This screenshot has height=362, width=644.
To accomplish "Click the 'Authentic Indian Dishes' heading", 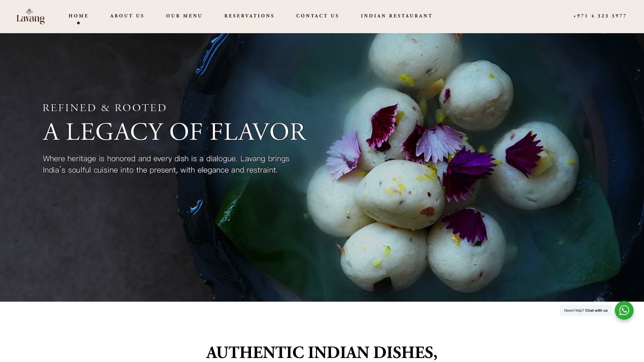I will point(322,352).
